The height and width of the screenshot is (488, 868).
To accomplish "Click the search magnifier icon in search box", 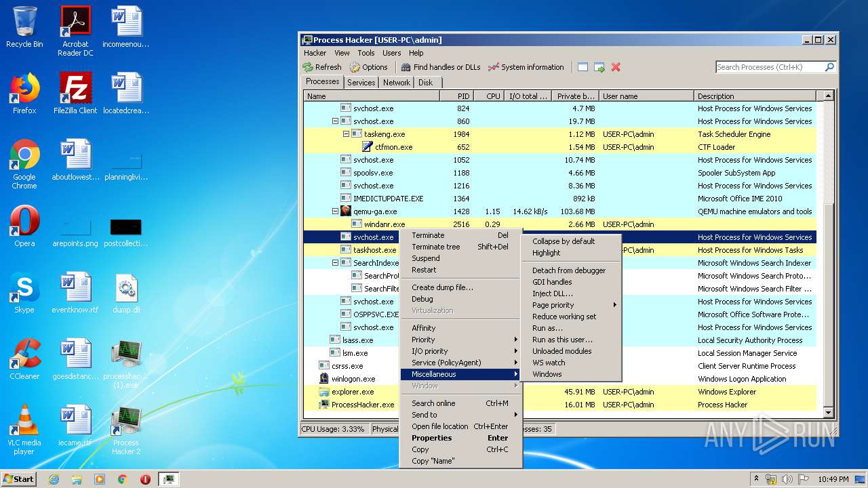I will (x=829, y=67).
